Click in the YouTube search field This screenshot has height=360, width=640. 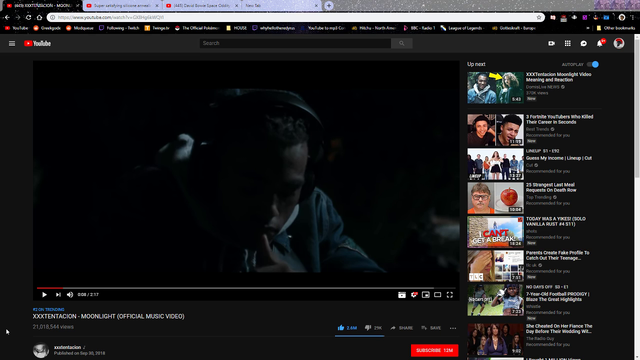point(295,43)
